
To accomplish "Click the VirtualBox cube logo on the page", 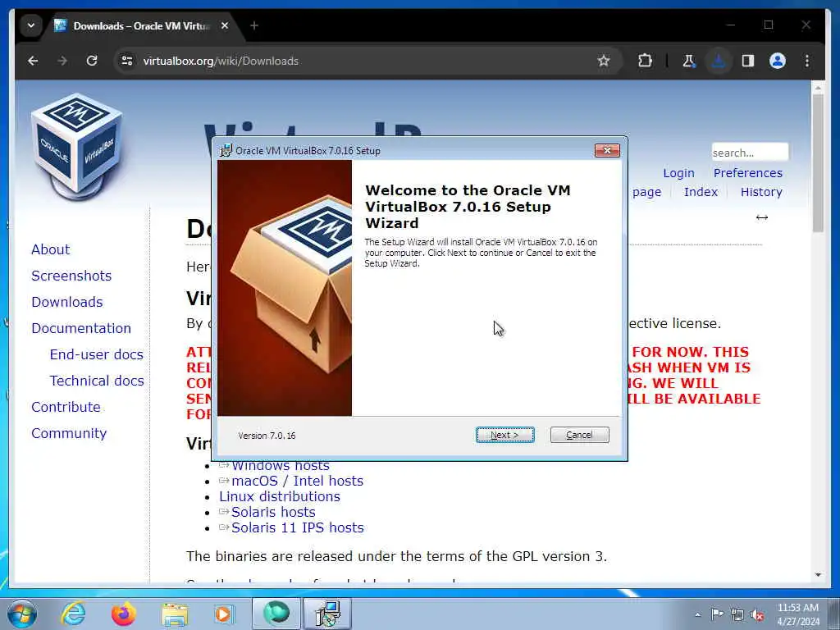I will click(76, 146).
